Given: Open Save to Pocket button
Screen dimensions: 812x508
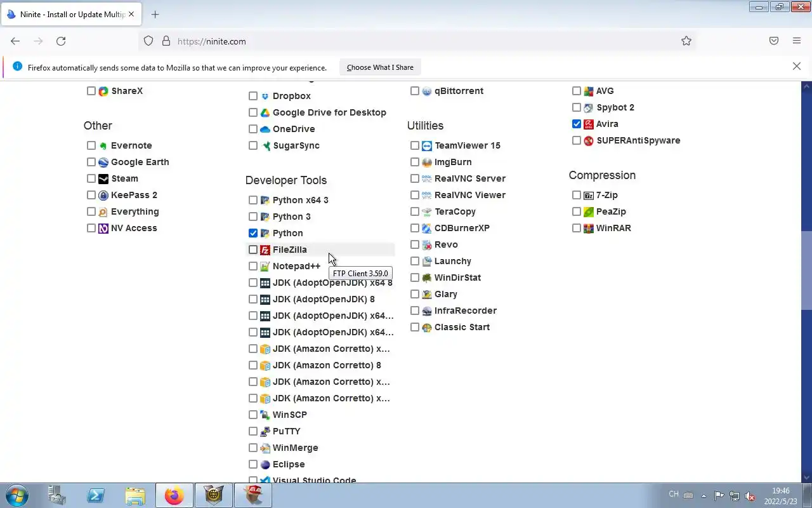Looking at the screenshot, I should click(x=774, y=41).
